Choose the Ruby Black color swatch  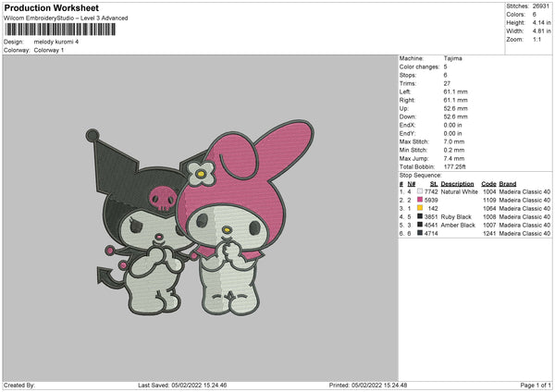(420, 216)
